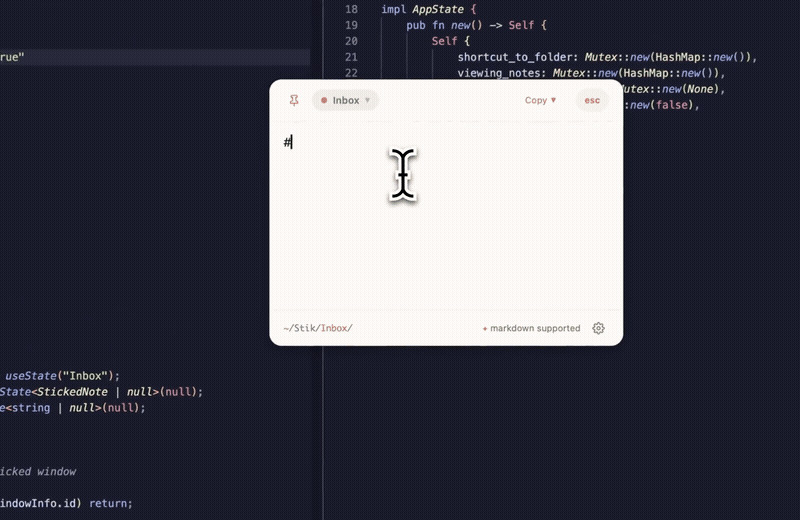Click the 'markdown supported' hint text
The height and width of the screenshot is (520, 800).
point(535,328)
